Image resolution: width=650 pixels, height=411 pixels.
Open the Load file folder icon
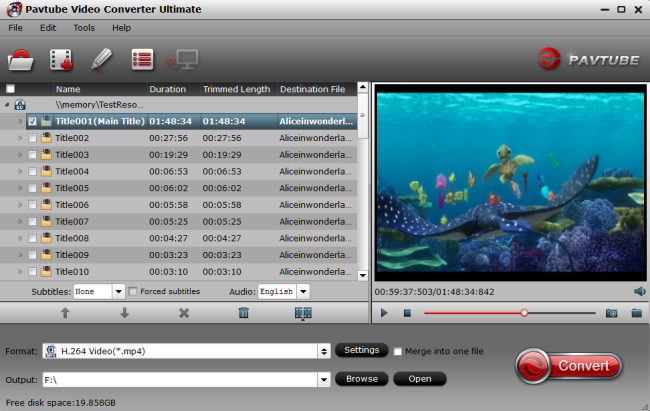tap(21, 60)
